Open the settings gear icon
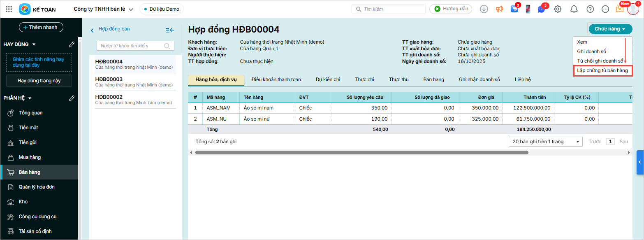Viewport: 644px width, 240px height. (x=558, y=9)
